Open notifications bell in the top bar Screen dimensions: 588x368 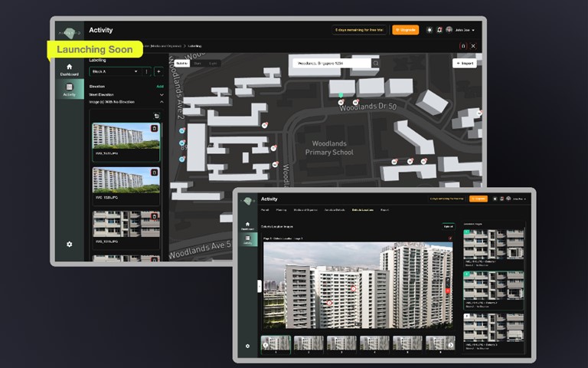[x=439, y=30]
